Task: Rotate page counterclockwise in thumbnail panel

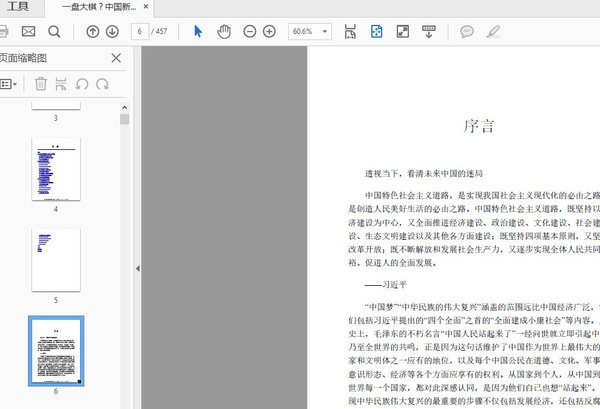Action: (x=82, y=84)
